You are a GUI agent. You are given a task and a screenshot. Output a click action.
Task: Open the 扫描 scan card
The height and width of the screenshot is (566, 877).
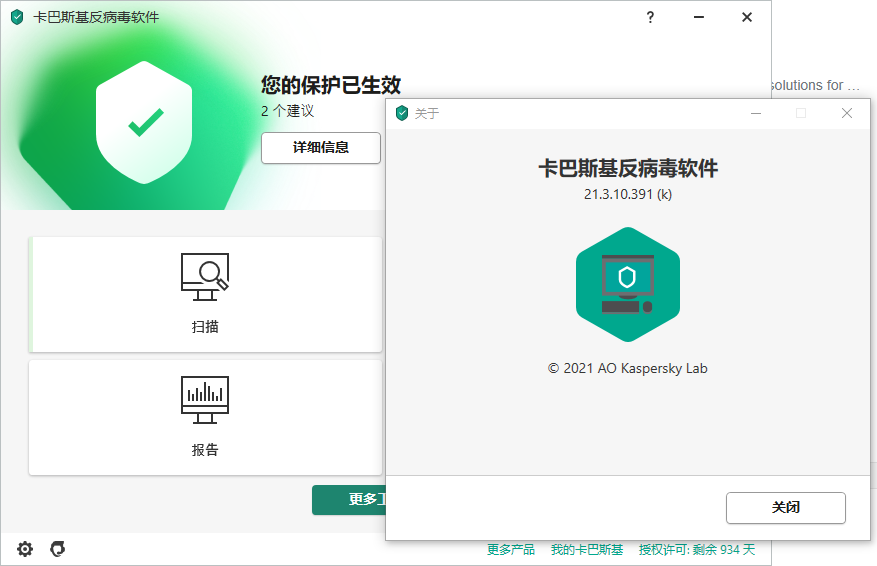pyautogui.click(x=205, y=295)
